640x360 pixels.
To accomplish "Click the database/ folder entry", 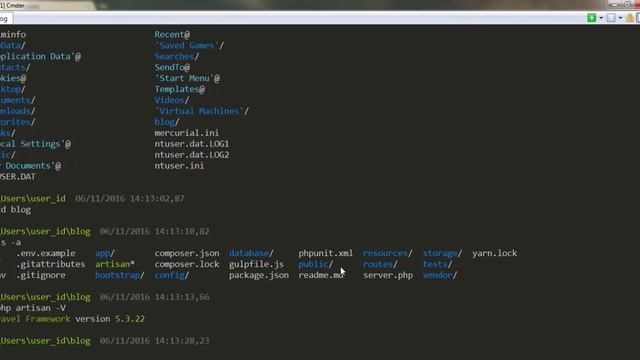I will point(251,253).
